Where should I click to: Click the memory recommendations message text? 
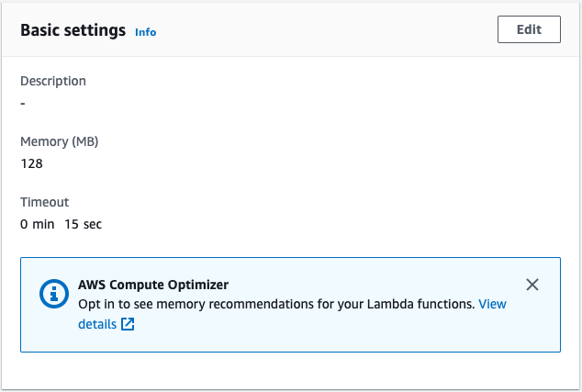(276, 304)
